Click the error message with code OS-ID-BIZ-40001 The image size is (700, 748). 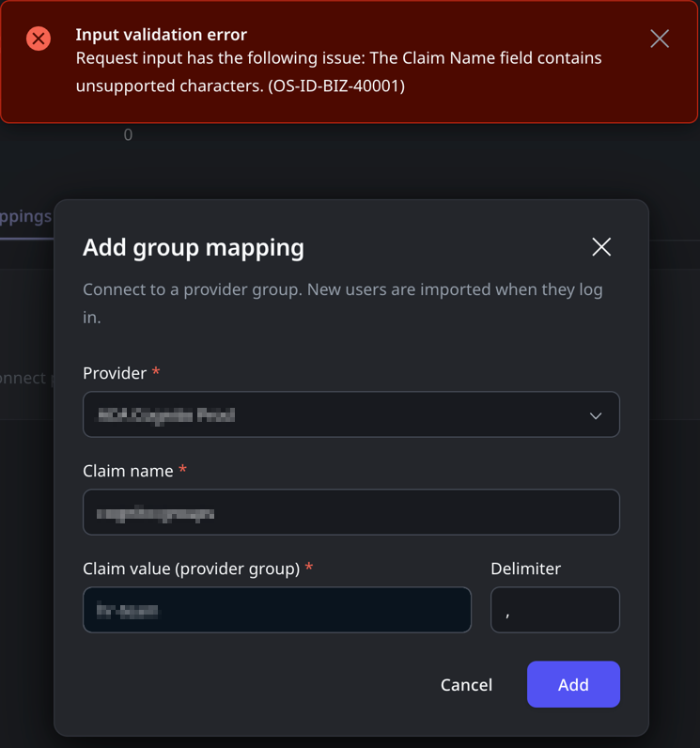(x=338, y=71)
